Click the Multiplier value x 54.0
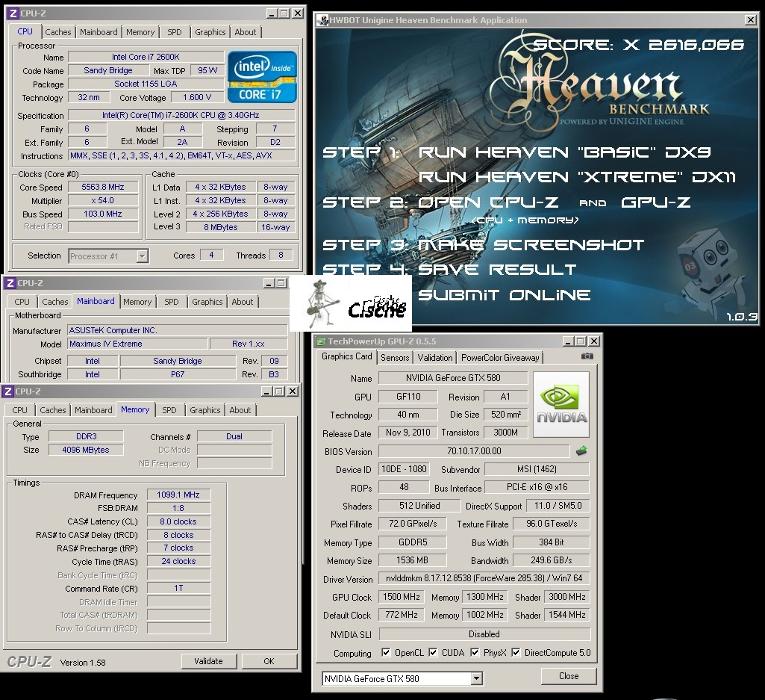Screen dimensions: 765x700 pyautogui.click(x=103, y=200)
